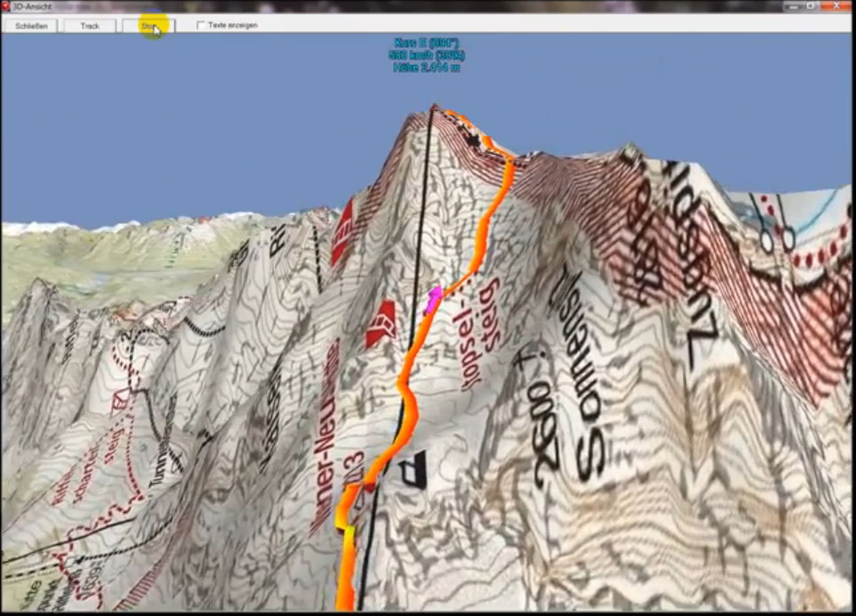
Task: Close the 3D-Ansicht window with the red X
Action: click(x=836, y=6)
